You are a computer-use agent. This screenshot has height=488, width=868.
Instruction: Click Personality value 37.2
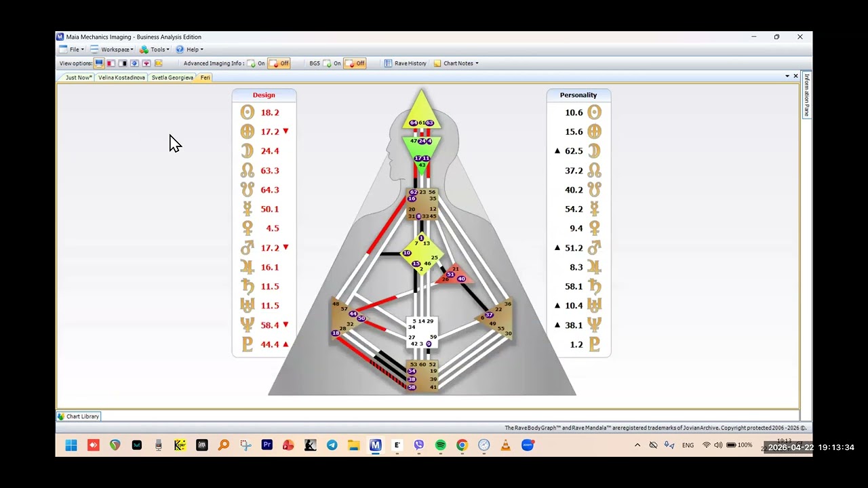574,171
